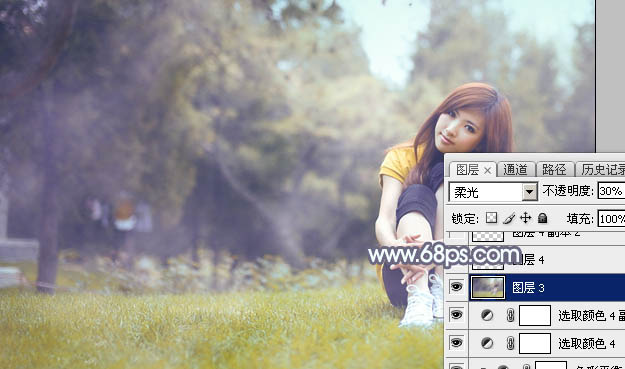Open the 柔光 blend mode dropdown

point(493,192)
